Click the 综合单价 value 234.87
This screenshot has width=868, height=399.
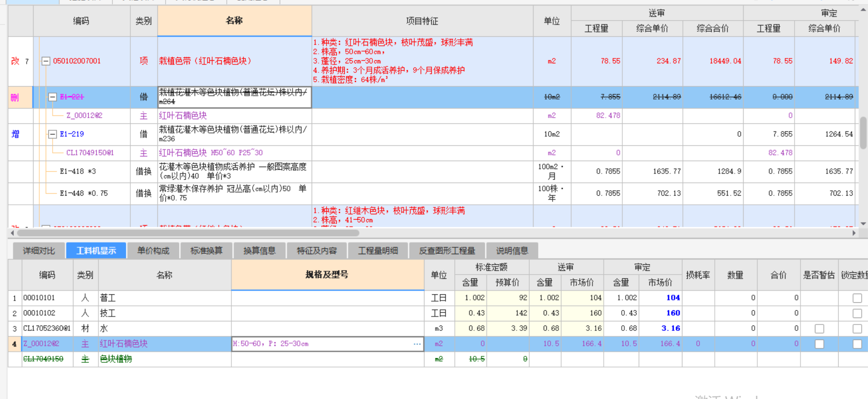pyautogui.click(x=669, y=61)
